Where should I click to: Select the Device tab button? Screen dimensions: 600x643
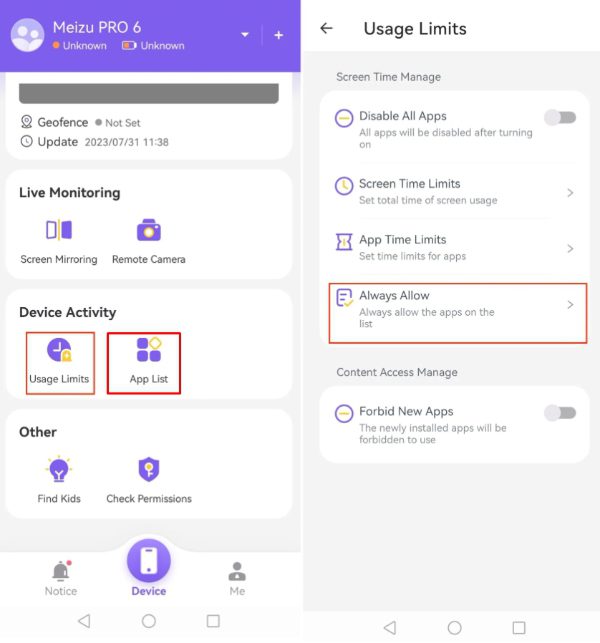click(x=148, y=568)
